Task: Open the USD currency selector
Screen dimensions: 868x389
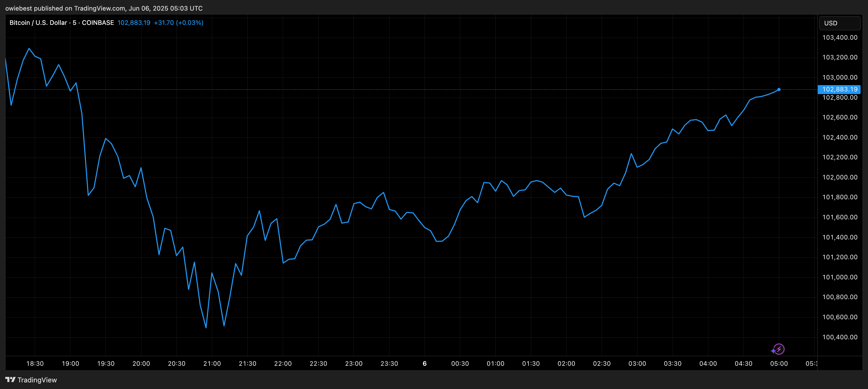Action: pos(840,23)
